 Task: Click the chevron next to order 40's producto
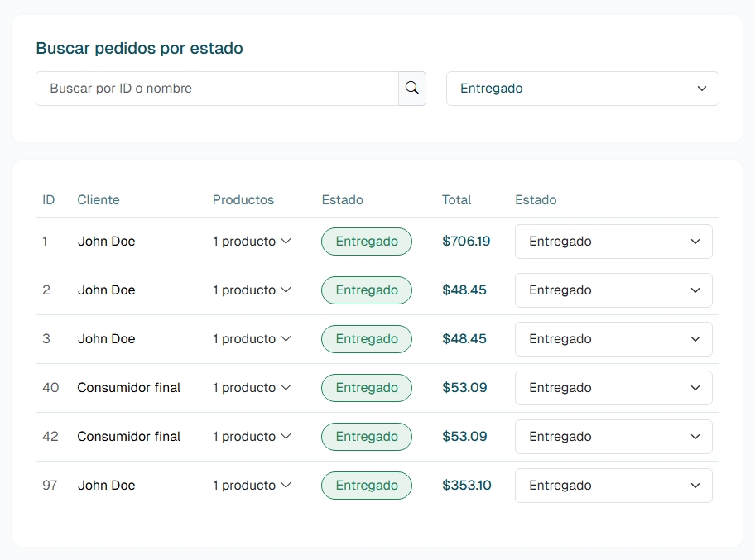[285, 387]
